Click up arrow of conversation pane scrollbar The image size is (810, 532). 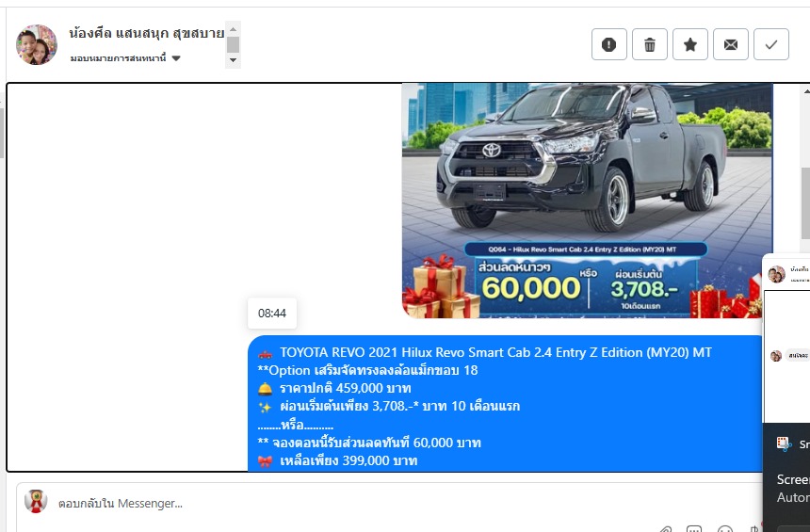click(806, 91)
